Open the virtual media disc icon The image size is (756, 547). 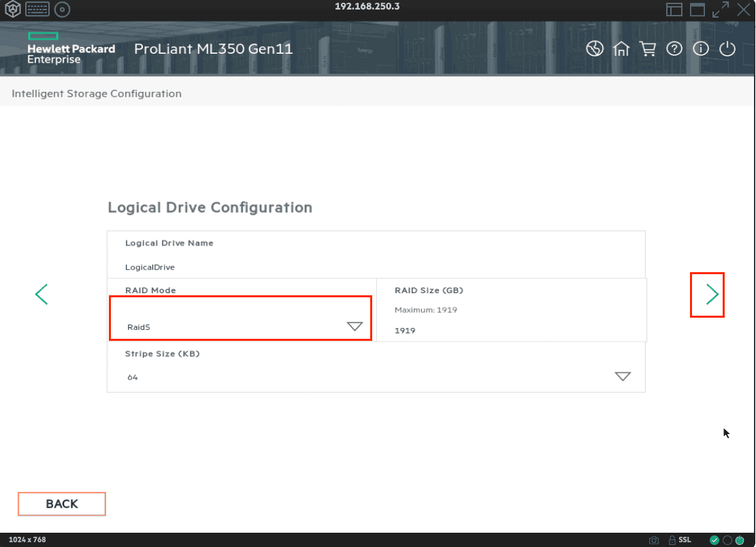(62, 9)
